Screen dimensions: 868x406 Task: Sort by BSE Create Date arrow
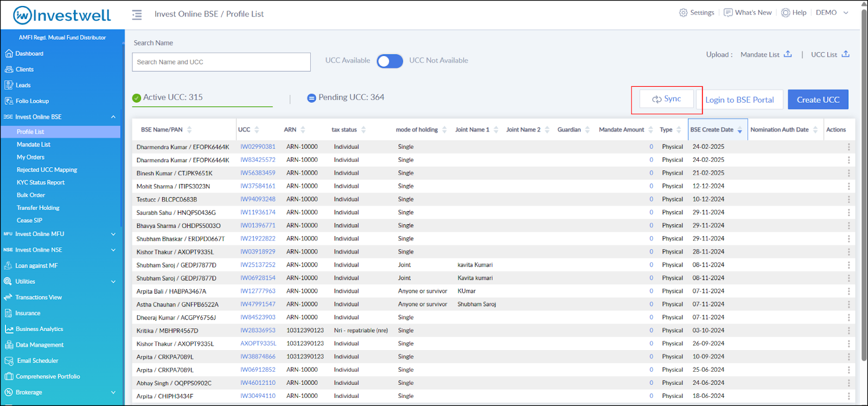pyautogui.click(x=739, y=130)
